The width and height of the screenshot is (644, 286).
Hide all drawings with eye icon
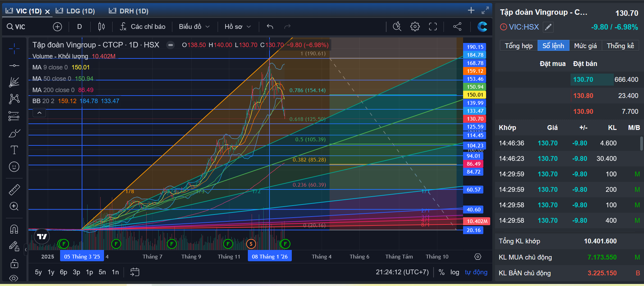point(14,278)
